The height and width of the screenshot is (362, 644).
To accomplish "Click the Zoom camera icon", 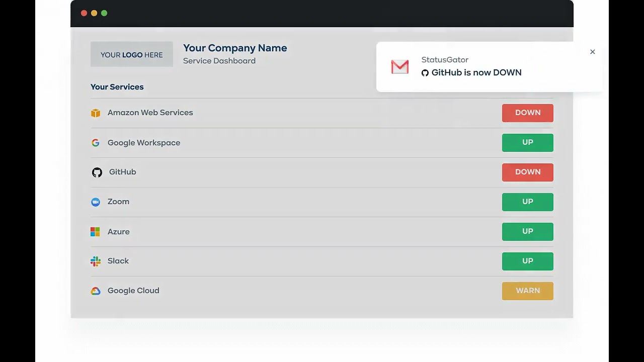I will pyautogui.click(x=96, y=202).
